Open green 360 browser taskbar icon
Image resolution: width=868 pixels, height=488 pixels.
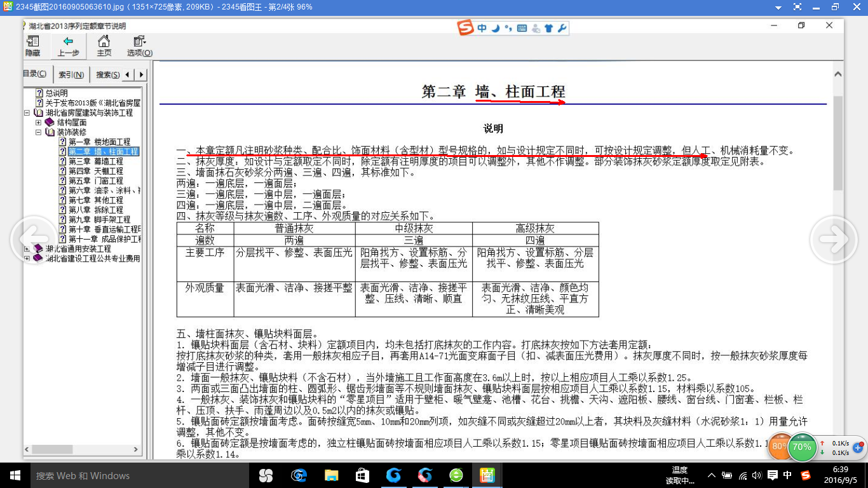tap(456, 475)
